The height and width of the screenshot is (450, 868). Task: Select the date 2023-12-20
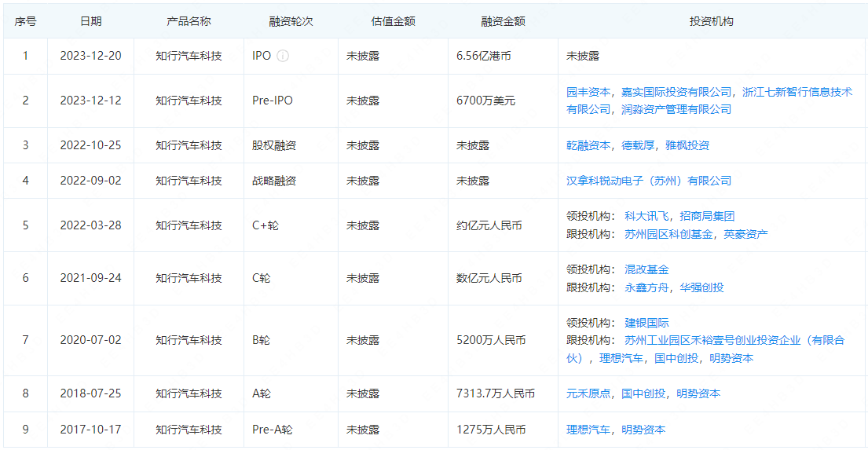(x=91, y=56)
